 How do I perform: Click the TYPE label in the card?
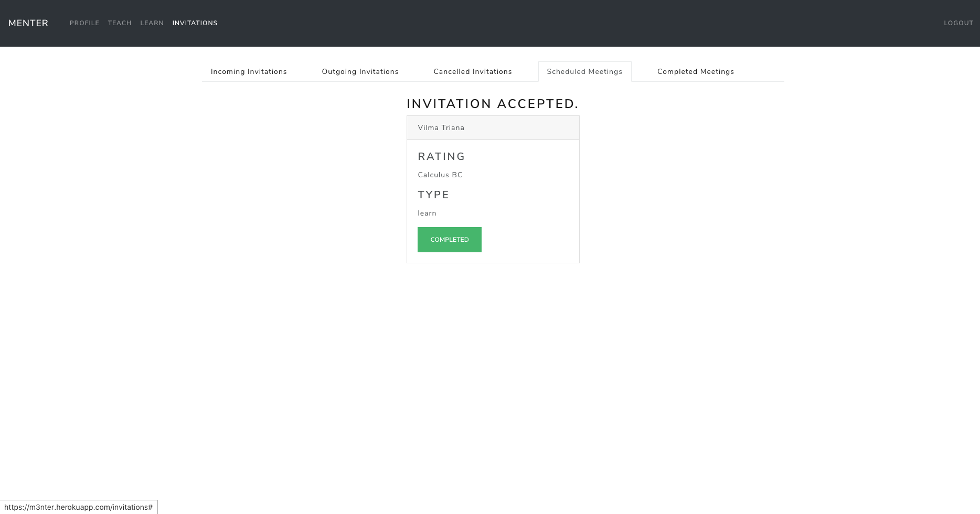coord(433,195)
